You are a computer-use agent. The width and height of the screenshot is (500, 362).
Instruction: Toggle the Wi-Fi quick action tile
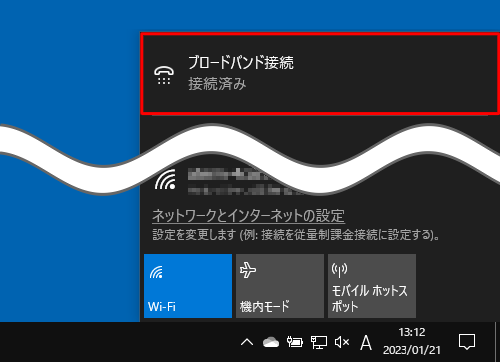(188, 286)
